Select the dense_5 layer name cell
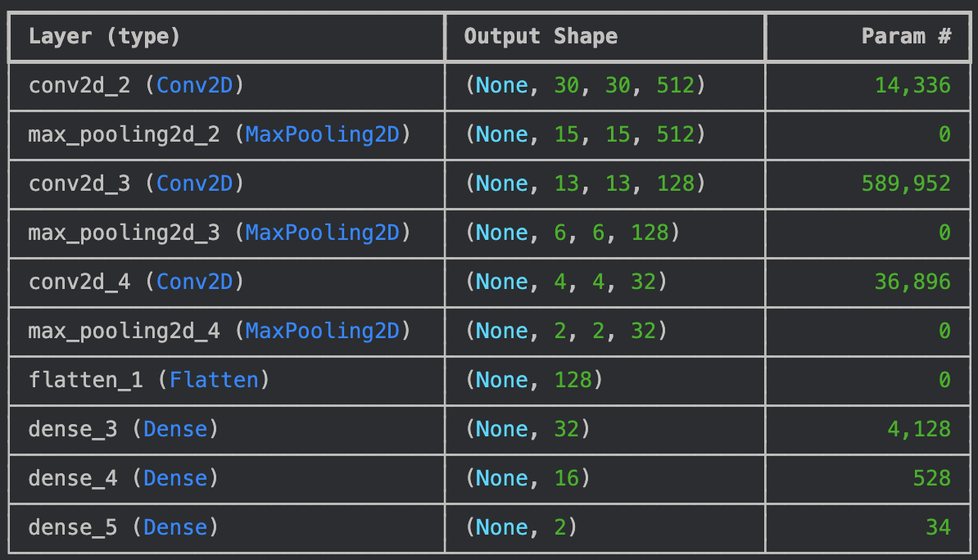The image size is (978, 560). 123,528
